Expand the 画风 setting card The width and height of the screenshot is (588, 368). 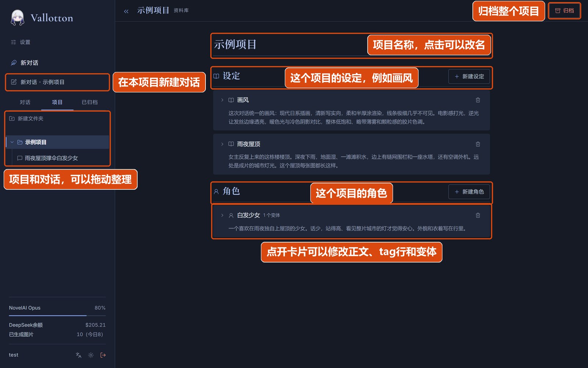tap(222, 100)
